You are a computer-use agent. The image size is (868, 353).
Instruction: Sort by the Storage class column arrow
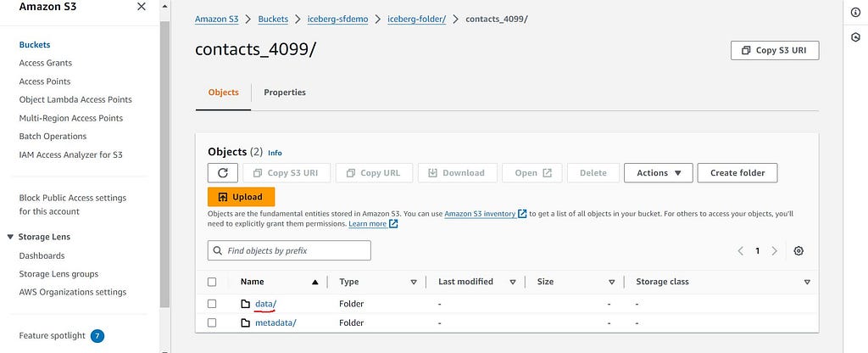click(807, 282)
